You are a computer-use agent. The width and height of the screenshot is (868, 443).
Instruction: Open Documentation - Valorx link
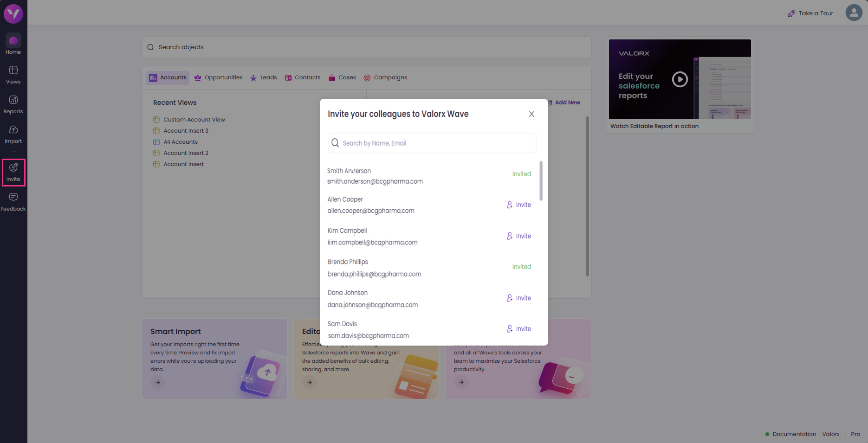[x=806, y=434]
